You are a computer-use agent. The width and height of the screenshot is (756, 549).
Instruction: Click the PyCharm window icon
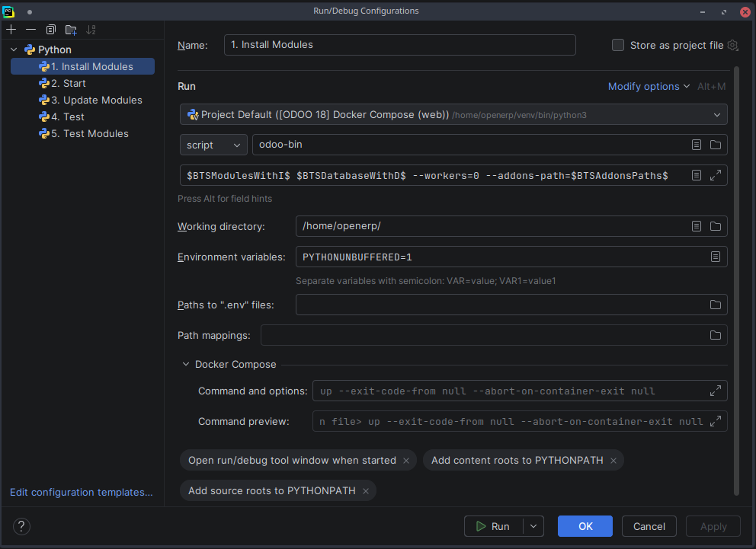click(8, 11)
